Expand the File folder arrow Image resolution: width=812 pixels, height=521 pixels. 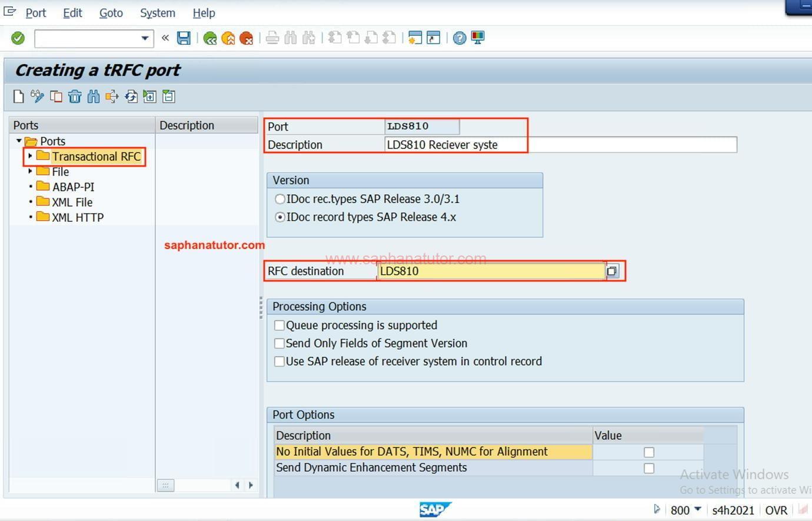pos(30,171)
